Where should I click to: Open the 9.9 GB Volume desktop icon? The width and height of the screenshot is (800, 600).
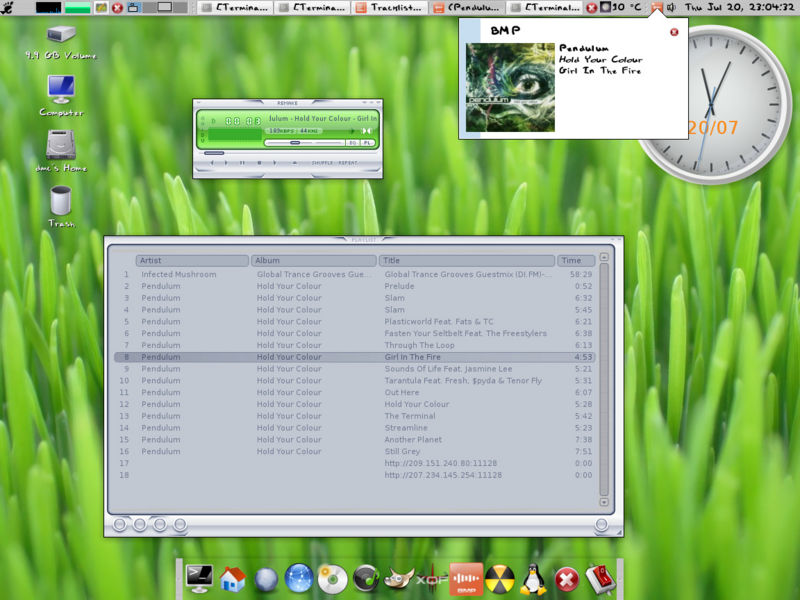click(x=61, y=42)
